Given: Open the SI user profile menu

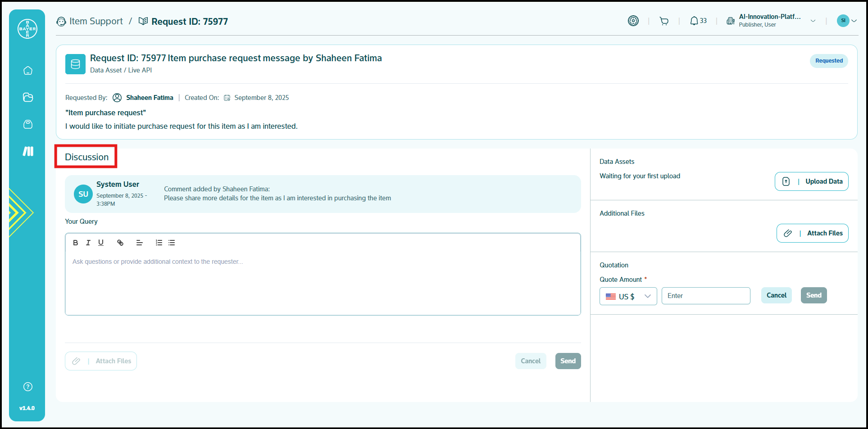Looking at the screenshot, I should click(x=846, y=21).
